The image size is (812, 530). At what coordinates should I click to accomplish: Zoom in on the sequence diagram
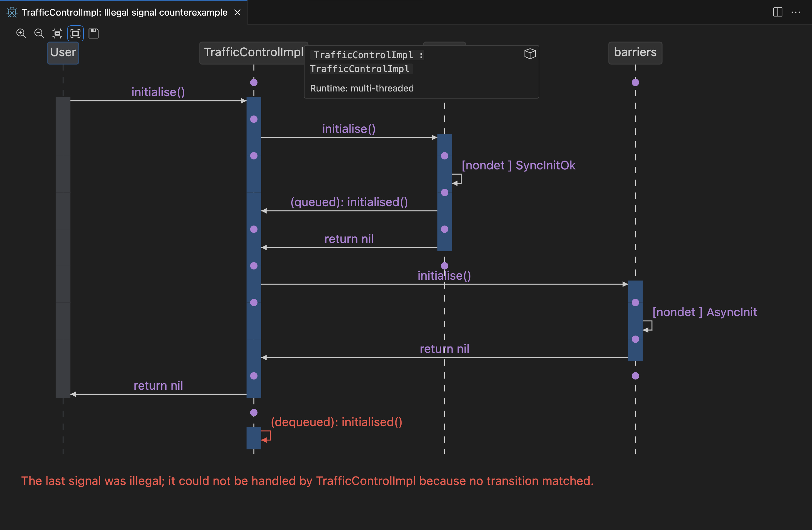coord(21,33)
